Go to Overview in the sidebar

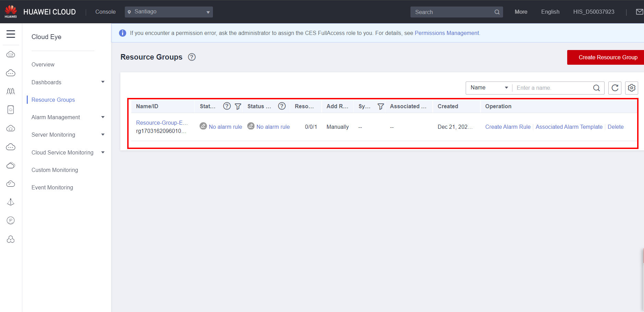[x=43, y=64]
